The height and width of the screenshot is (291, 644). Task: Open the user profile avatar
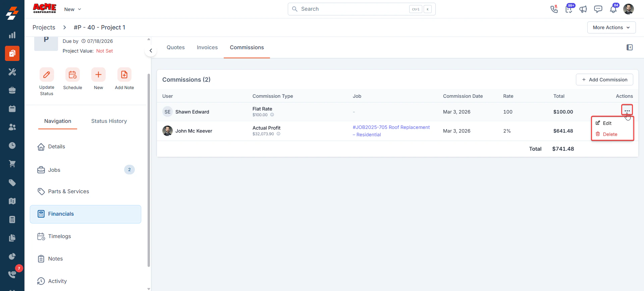coord(629,9)
